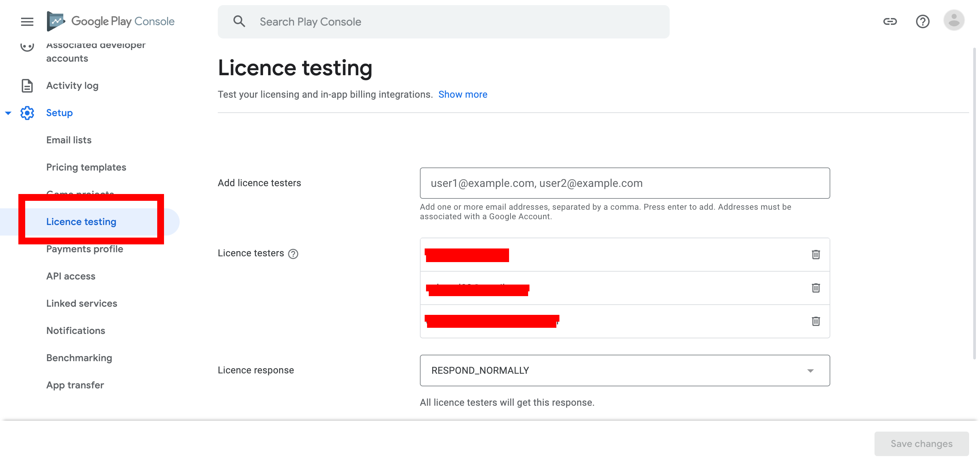Collapse the Setup section arrow
The image size is (980, 467).
[9, 113]
